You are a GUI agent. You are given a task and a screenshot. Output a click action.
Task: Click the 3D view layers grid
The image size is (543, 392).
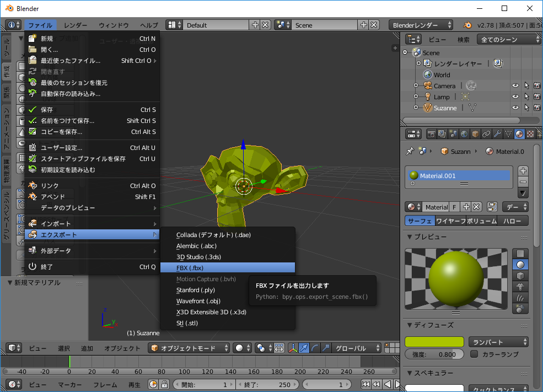point(393,348)
